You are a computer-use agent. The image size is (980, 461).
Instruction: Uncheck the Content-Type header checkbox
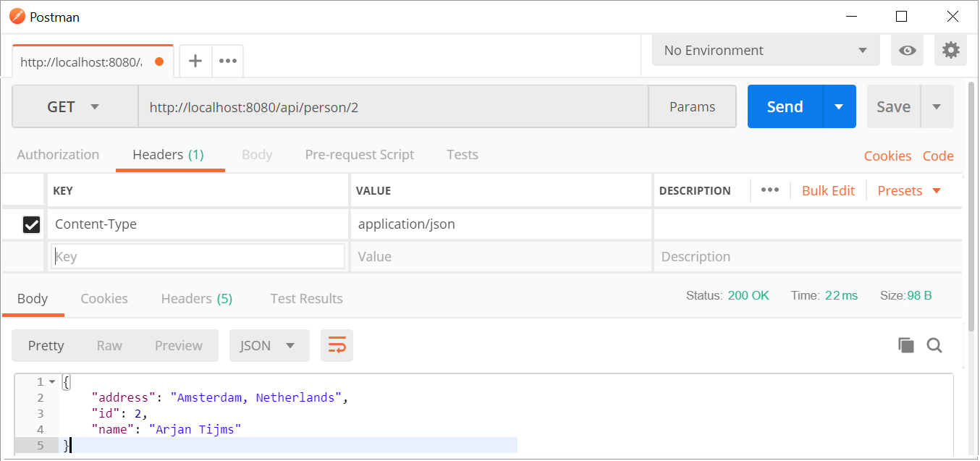tap(31, 224)
